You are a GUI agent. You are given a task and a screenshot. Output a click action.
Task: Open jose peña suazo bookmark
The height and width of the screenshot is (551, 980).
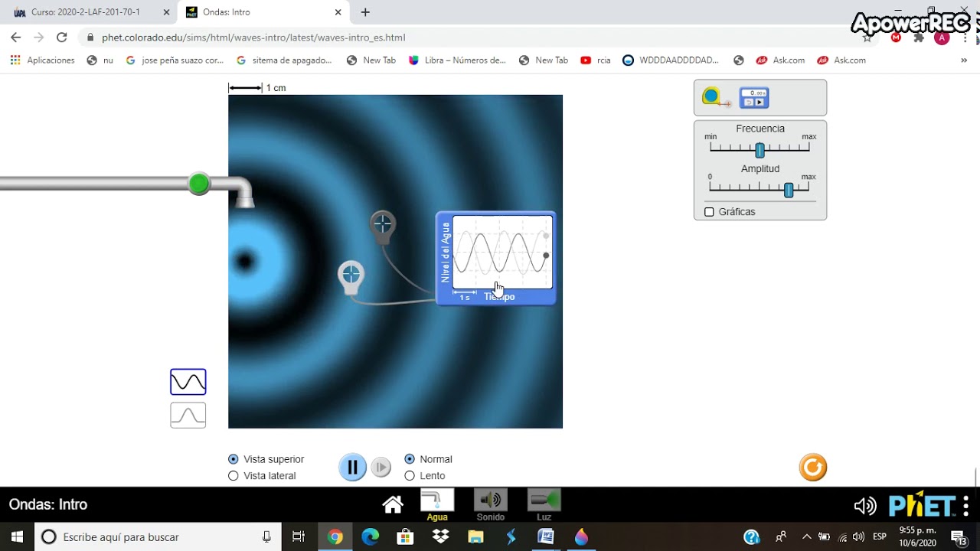(175, 60)
